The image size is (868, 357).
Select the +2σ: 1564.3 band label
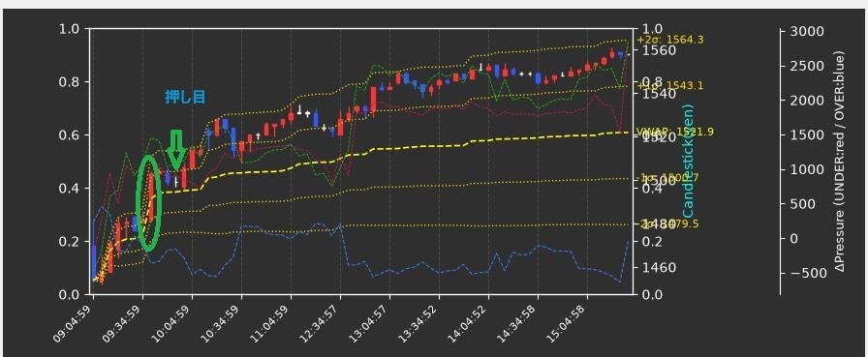[669, 40]
